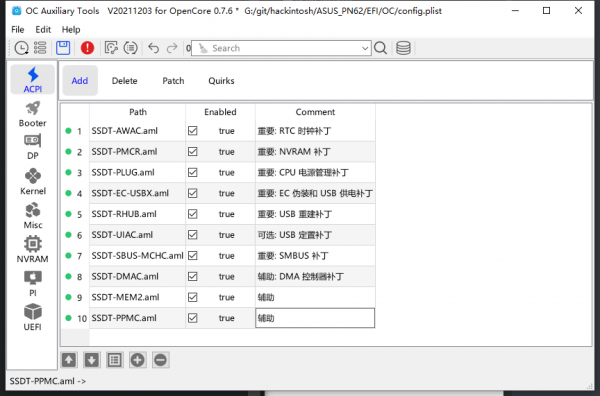Select the SSDT-PLUG.aml path cell
Image resolution: width=600 pixels, height=396 pixels.
coord(137,173)
